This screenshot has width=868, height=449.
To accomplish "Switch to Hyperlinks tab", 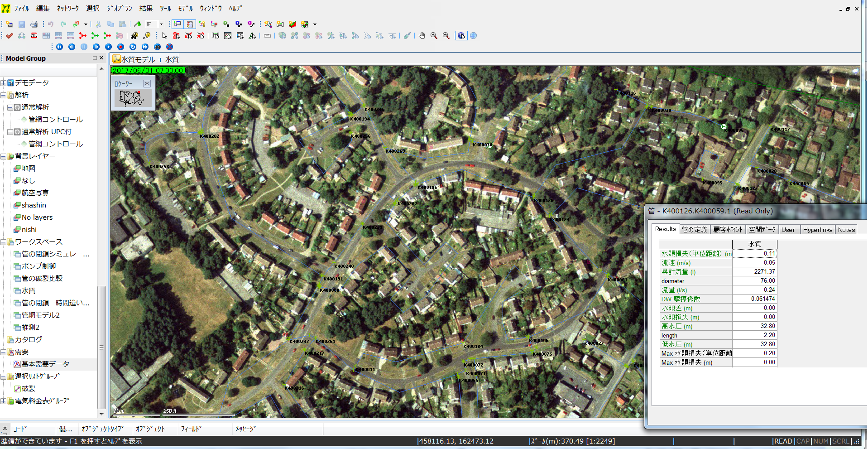I will pyautogui.click(x=817, y=230).
